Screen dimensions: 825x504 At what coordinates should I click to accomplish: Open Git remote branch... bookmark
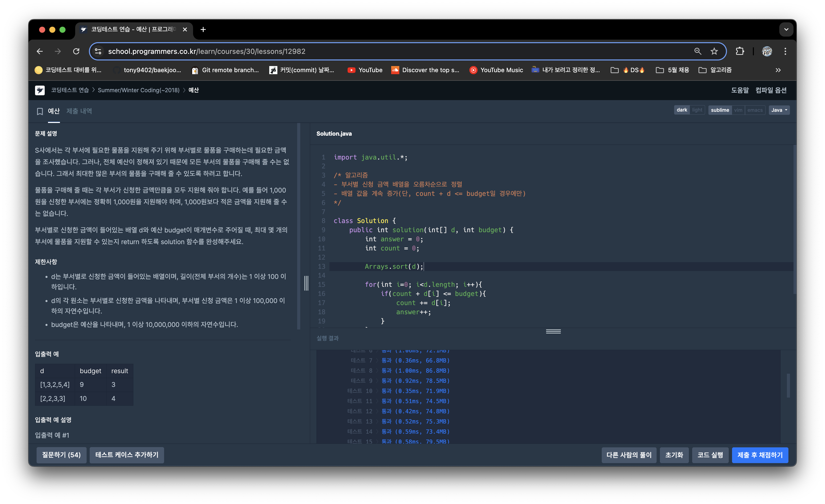tap(225, 70)
